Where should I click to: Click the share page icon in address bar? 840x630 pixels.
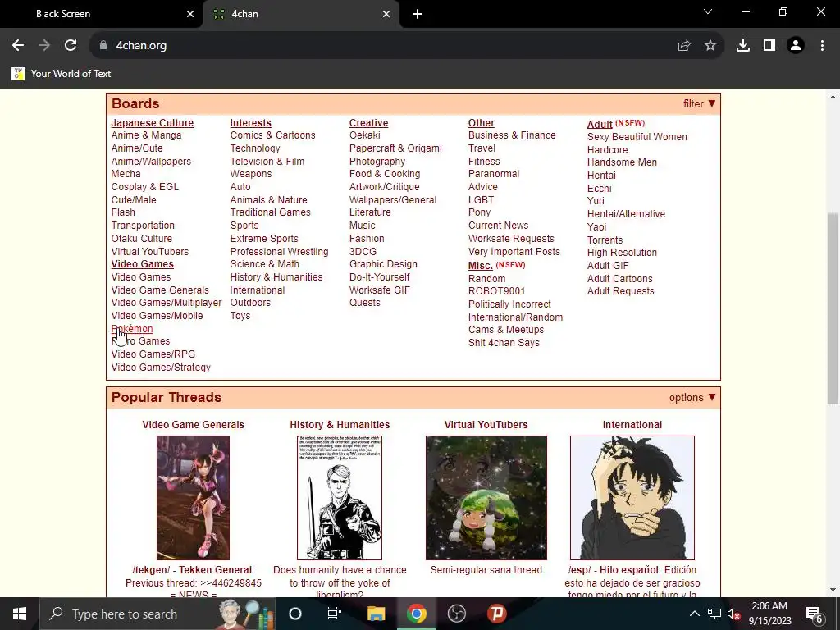pos(684,46)
